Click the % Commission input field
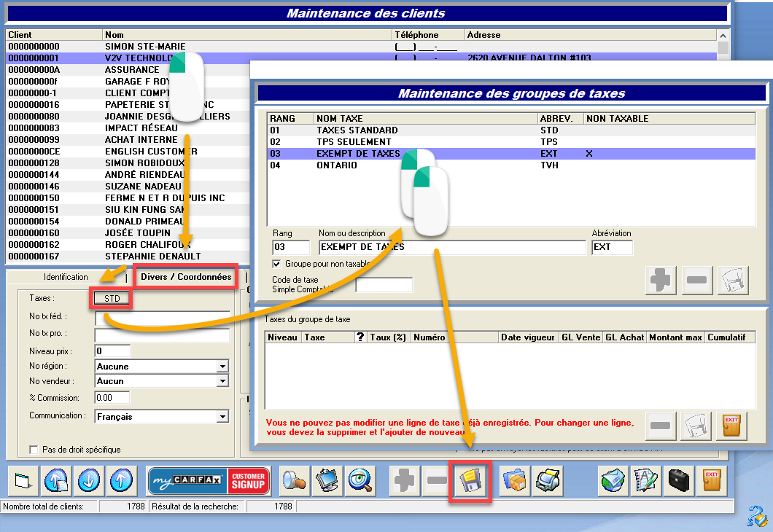The height and width of the screenshot is (532, 773). (112, 397)
